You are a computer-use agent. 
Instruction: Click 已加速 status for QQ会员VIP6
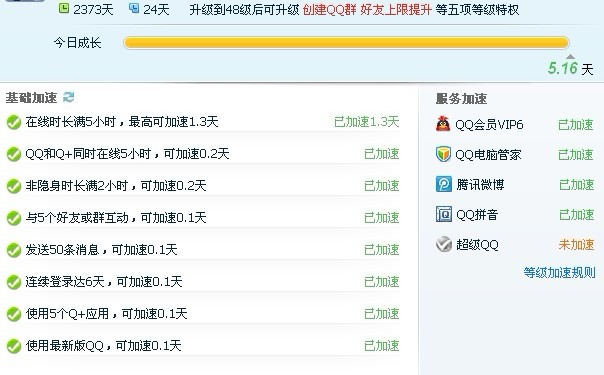click(x=576, y=125)
